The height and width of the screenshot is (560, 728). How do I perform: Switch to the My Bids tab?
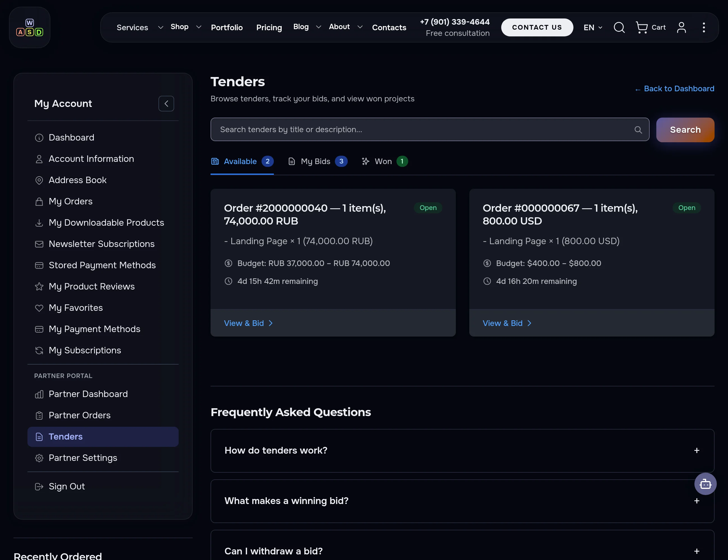(317, 161)
